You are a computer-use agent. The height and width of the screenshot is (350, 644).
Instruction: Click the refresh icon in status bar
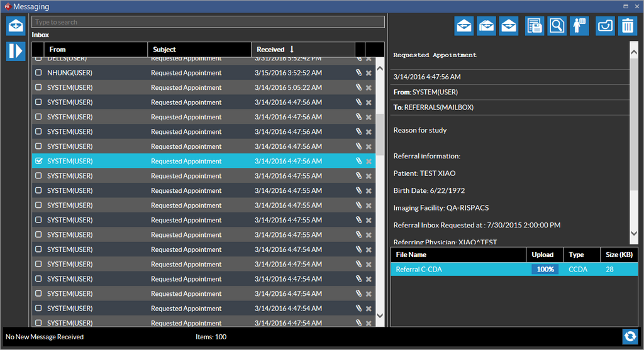[x=631, y=336]
